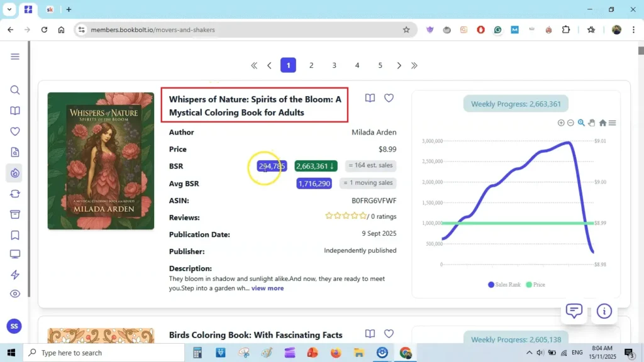Click the chart zoom-out minus icon
Viewport: 644px width, 362px height.
click(x=571, y=123)
